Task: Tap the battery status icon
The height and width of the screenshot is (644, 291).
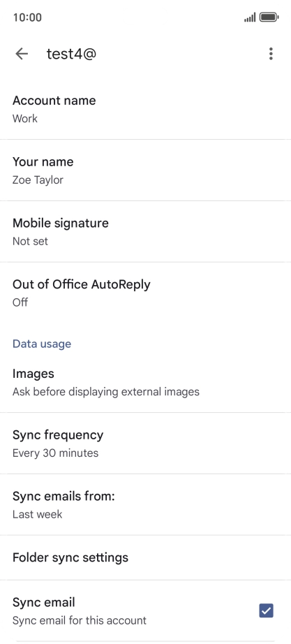Action: point(269,17)
